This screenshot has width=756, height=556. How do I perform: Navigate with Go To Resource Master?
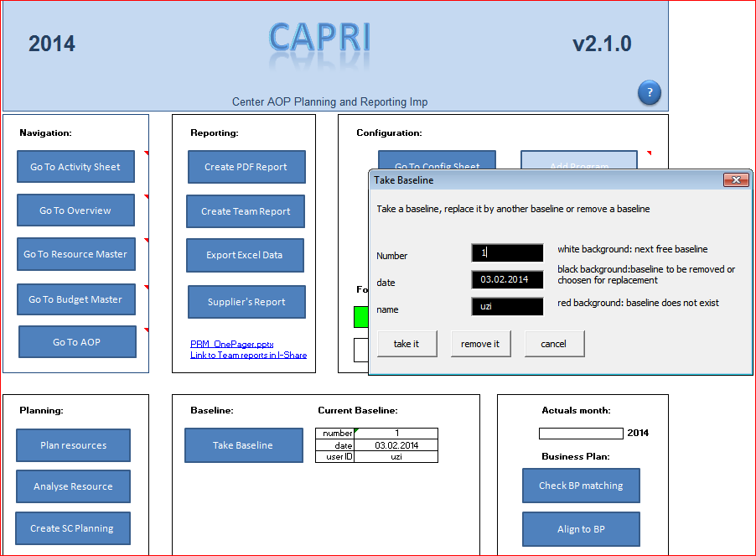tap(76, 254)
